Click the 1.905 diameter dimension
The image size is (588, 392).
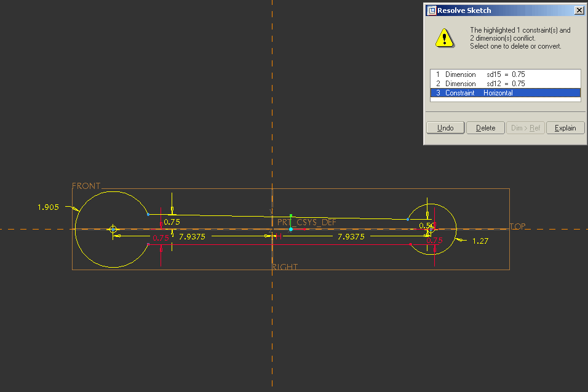pos(48,207)
